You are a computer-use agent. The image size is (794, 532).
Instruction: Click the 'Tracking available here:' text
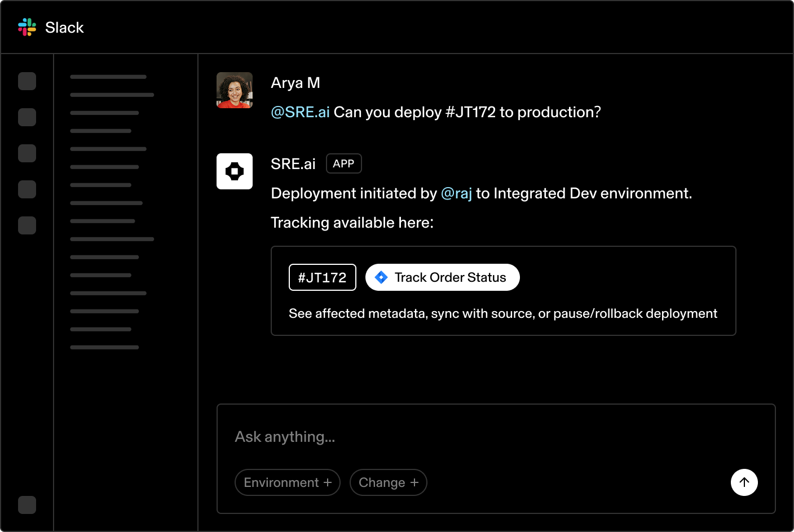tap(352, 223)
